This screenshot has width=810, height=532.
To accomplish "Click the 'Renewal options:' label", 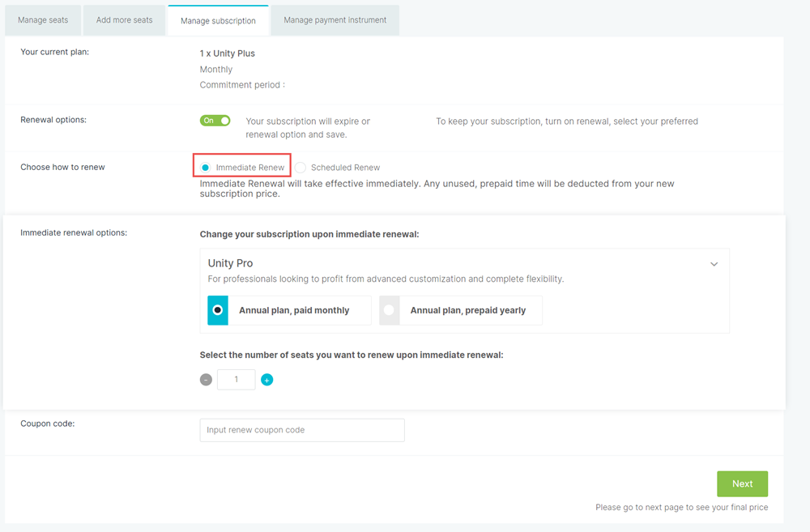I will (53, 119).
